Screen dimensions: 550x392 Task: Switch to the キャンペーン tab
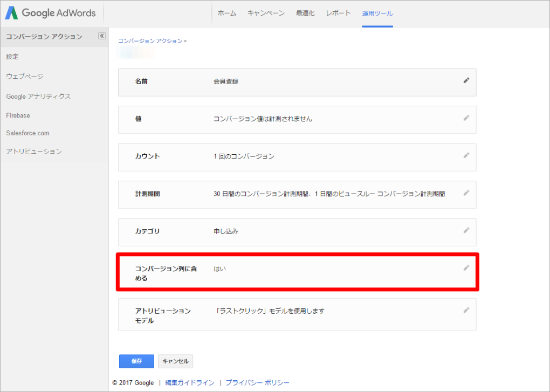click(x=266, y=13)
